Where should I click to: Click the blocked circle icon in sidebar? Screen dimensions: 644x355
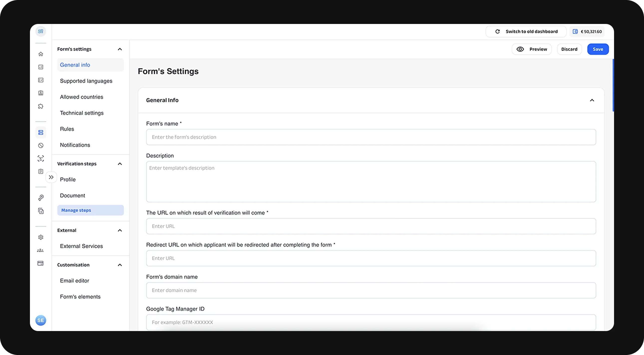coord(41,145)
